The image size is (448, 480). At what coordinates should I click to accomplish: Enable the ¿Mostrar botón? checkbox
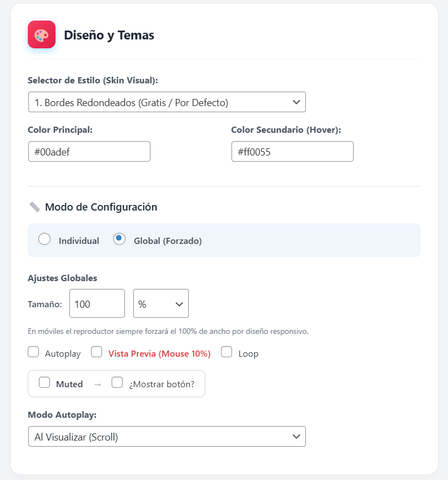[x=117, y=383]
